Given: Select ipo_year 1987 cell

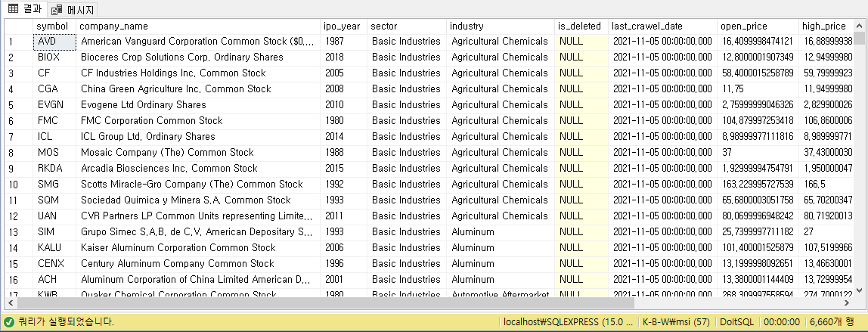Looking at the screenshot, I should 344,42.
